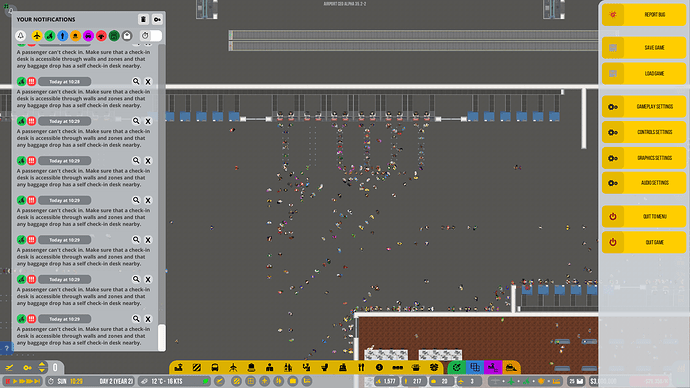Click the 217 count stat
This screenshot has height=388, width=690.
click(414, 381)
